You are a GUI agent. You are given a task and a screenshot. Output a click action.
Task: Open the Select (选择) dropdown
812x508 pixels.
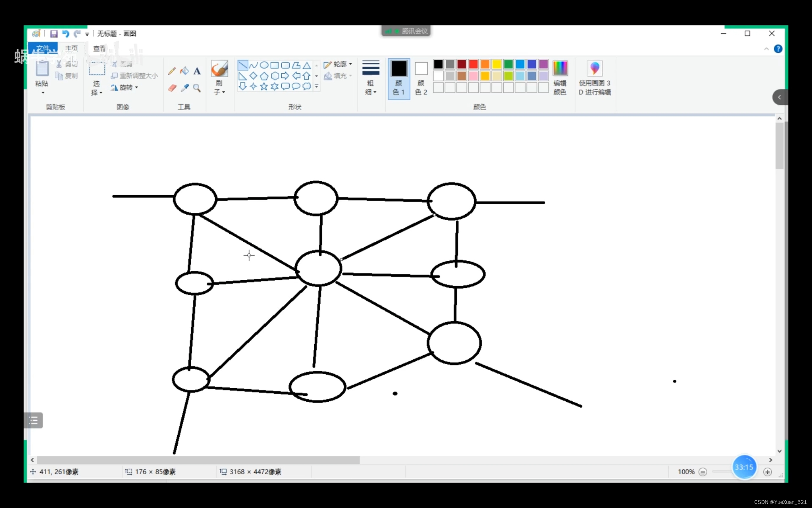(97, 88)
